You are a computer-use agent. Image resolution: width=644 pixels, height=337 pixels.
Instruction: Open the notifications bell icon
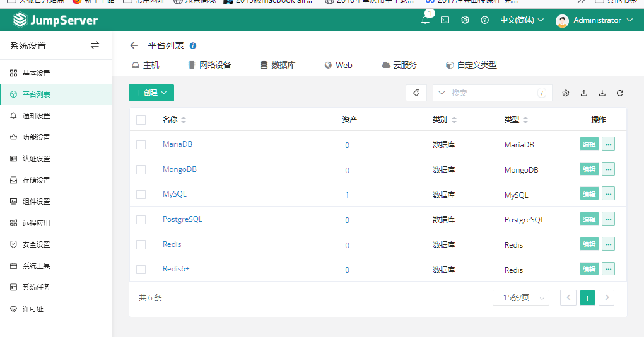click(425, 20)
